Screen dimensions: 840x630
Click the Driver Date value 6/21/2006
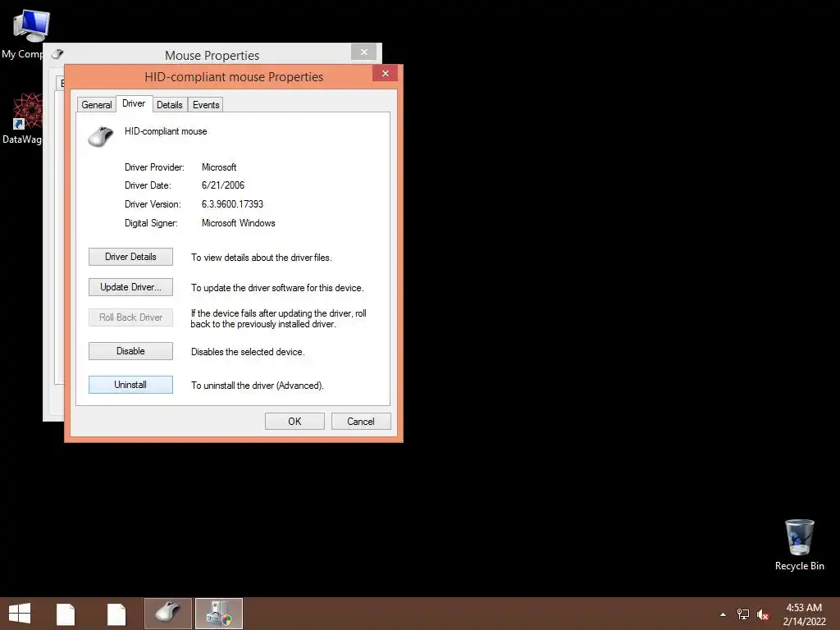(223, 185)
